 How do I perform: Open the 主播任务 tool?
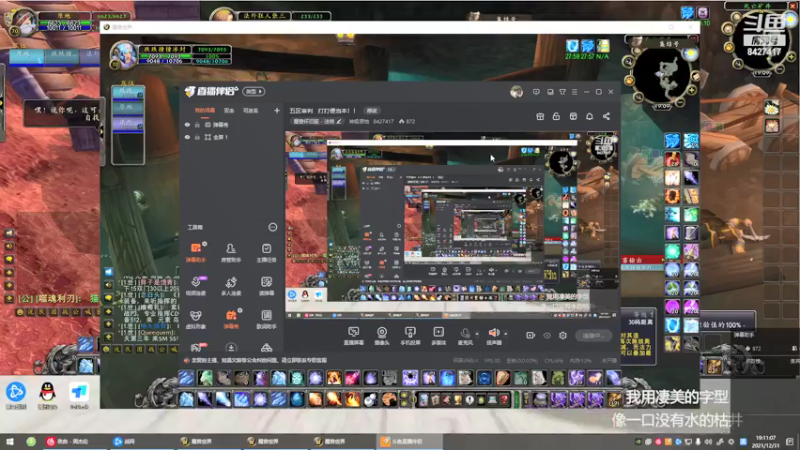(x=266, y=252)
